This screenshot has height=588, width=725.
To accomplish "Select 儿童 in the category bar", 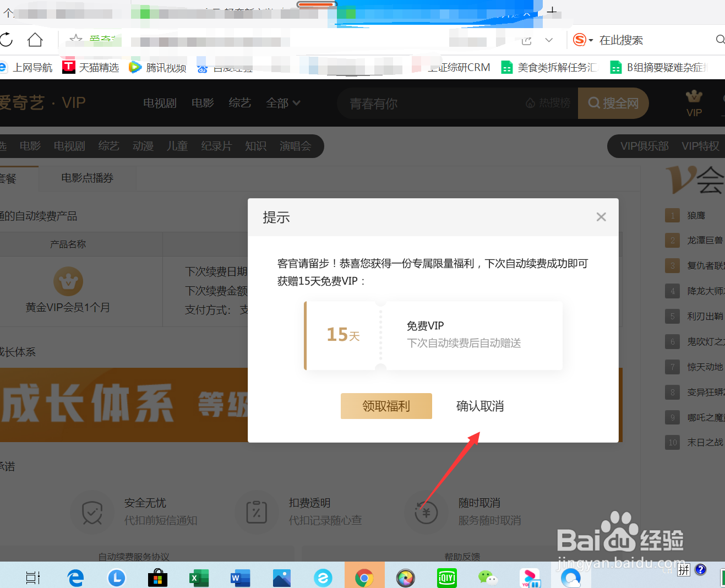I will click(177, 146).
